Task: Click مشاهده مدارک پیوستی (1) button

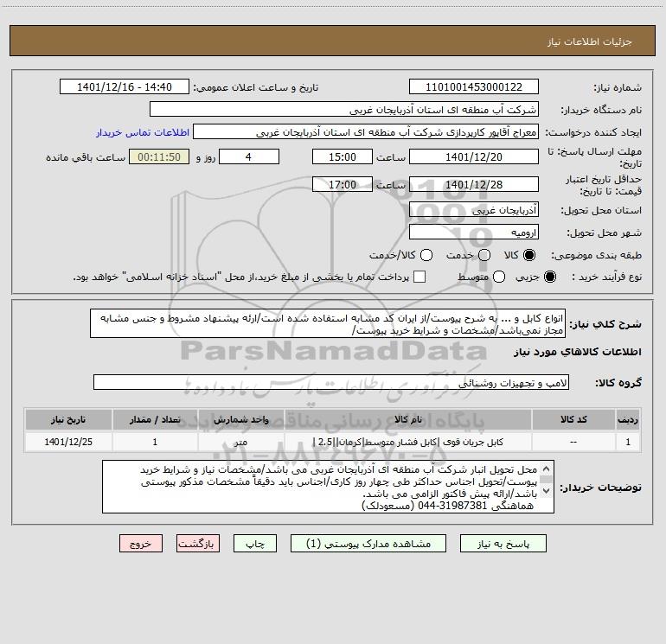Action: pyautogui.click(x=368, y=544)
